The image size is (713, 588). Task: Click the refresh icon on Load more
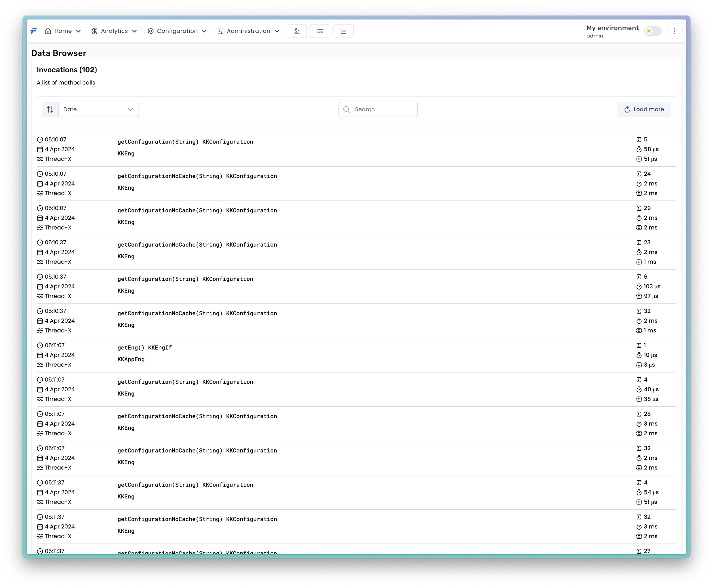627,109
